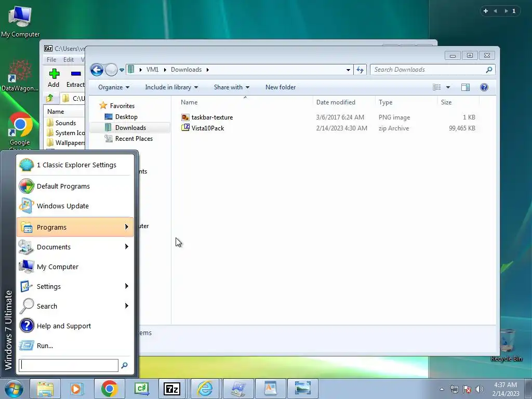Sort by Date modified column

pyautogui.click(x=344, y=102)
